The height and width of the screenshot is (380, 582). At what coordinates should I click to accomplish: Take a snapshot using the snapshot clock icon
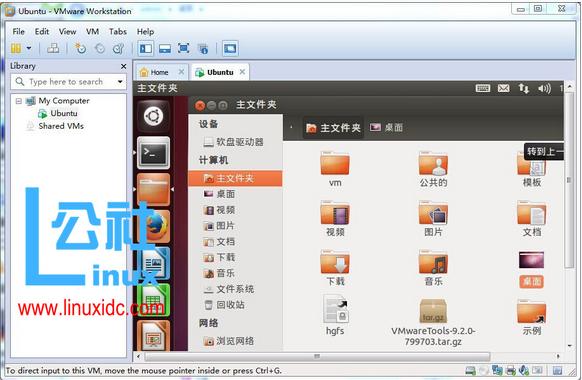click(80, 48)
